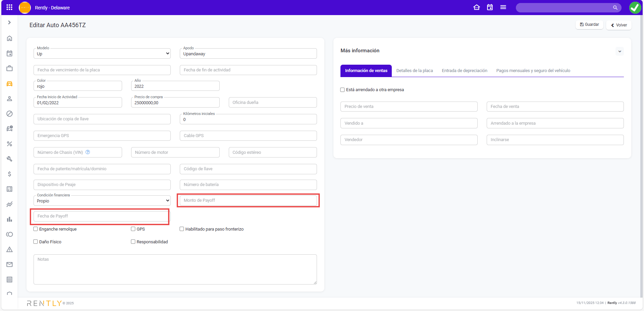The height and width of the screenshot is (311, 644).
Task: Open the hamburger list menu icon
Action: 503,7
